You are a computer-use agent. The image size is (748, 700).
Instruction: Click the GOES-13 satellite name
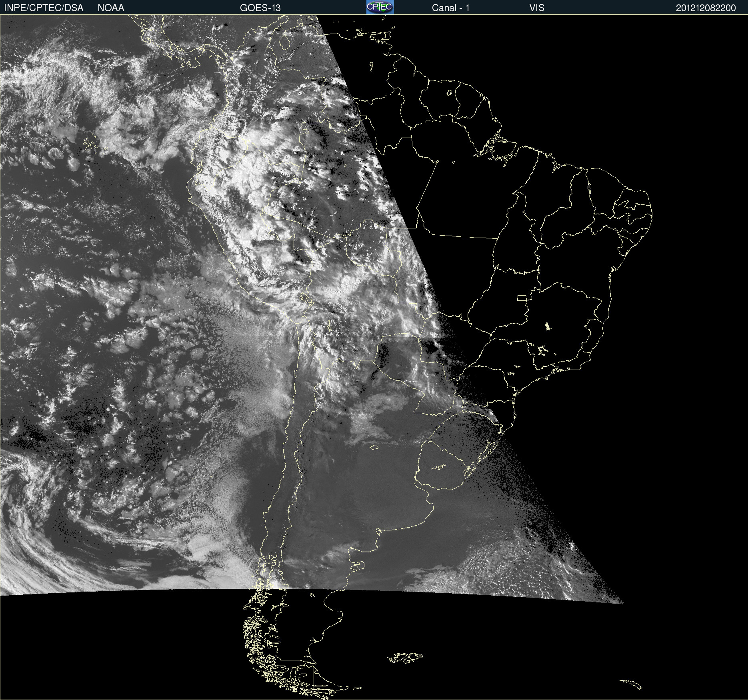(260, 8)
